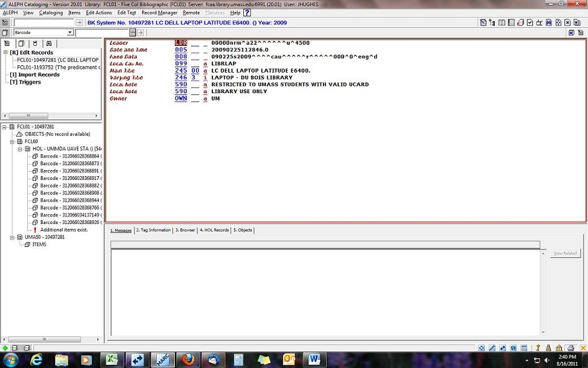
Task: Click the binoculars search tab icon
Action: click(49, 44)
